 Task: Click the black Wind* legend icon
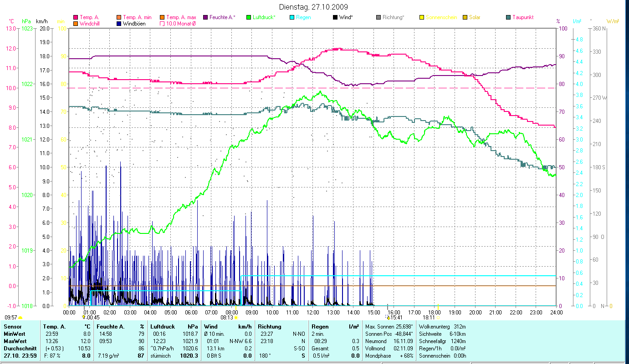tap(335, 17)
